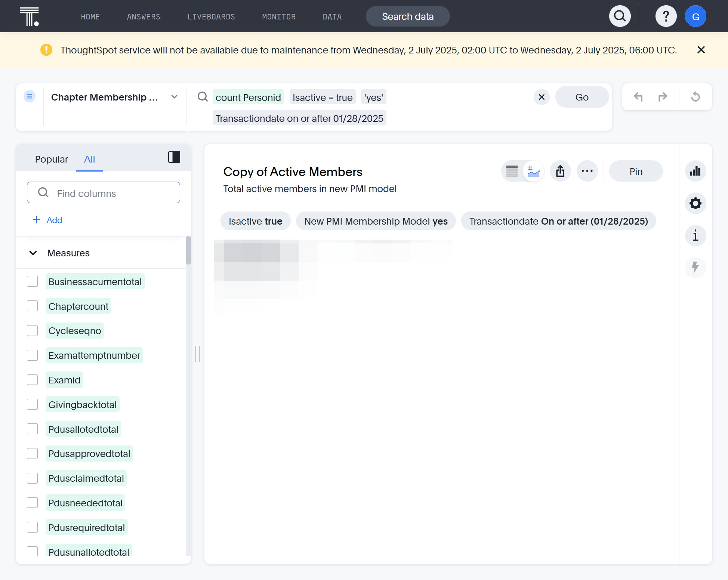Viewport: 728px width, 580px height.
Task: Click the global search magnifier icon
Action: click(x=620, y=16)
